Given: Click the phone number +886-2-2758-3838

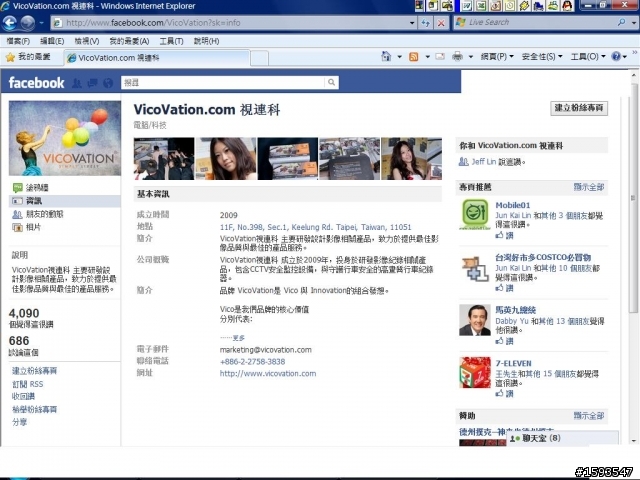Looking at the screenshot, I should click(252, 362).
